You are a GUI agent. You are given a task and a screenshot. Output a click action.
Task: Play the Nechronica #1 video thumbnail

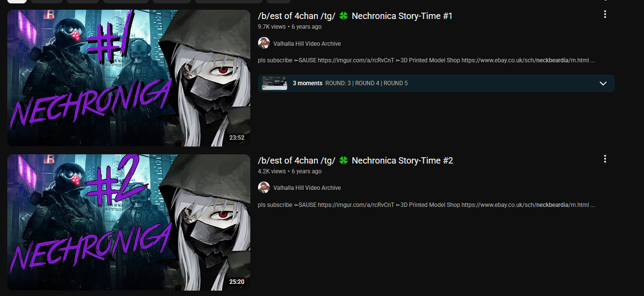(x=129, y=78)
